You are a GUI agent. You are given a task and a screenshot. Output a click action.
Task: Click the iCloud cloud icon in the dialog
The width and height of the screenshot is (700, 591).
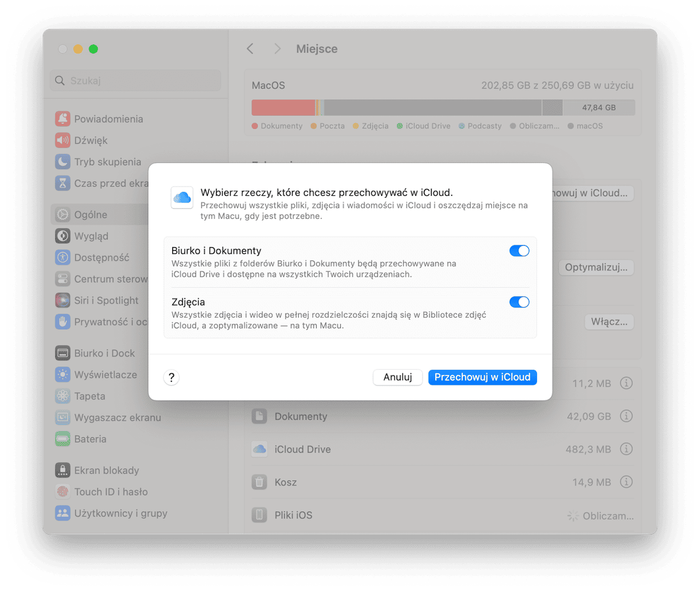coord(182,198)
